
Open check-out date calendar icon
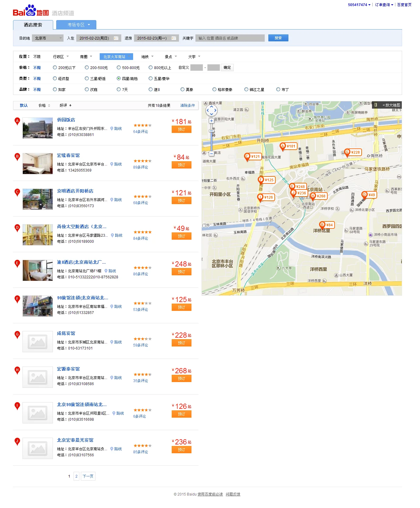click(x=174, y=38)
